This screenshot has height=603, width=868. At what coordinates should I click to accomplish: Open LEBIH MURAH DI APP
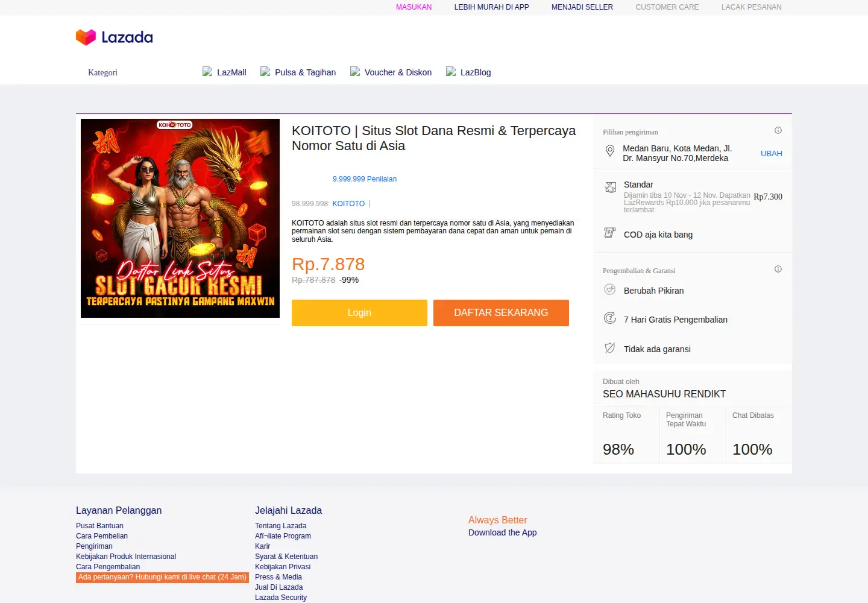491,7
